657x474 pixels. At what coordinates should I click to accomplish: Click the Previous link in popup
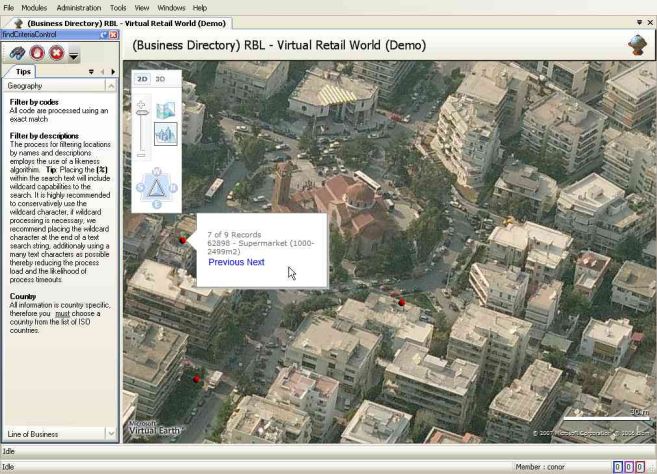pyautogui.click(x=226, y=262)
